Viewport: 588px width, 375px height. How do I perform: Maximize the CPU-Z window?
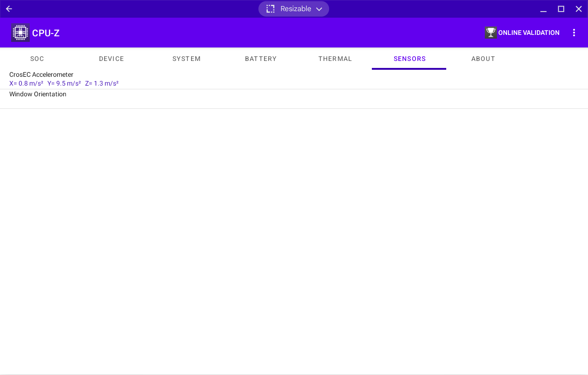coord(561,9)
